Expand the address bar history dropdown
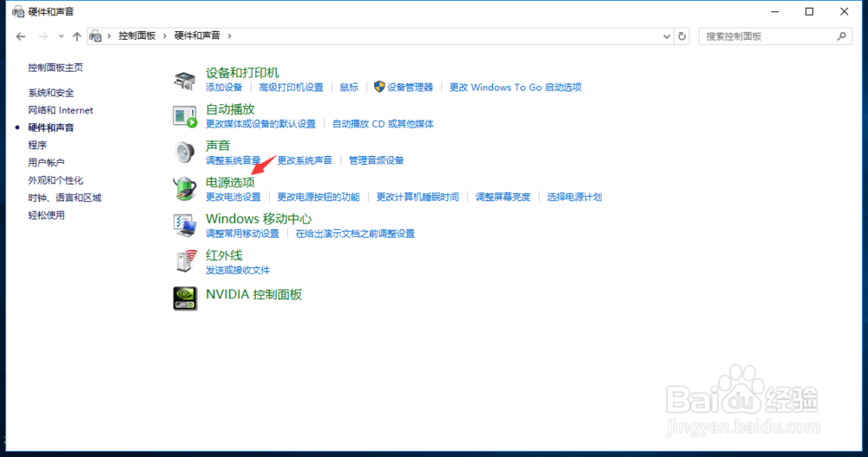This screenshot has width=868, height=457. [667, 36]
